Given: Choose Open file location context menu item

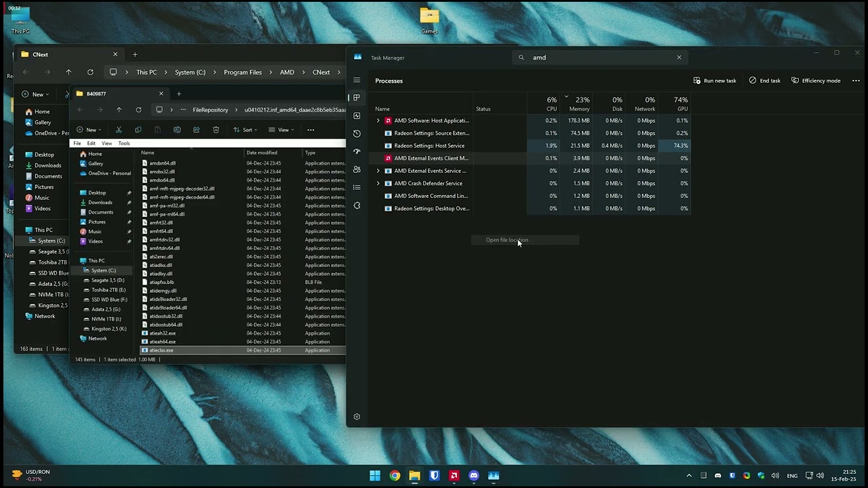Looking at the screenshot, I should tap(526, 240).
